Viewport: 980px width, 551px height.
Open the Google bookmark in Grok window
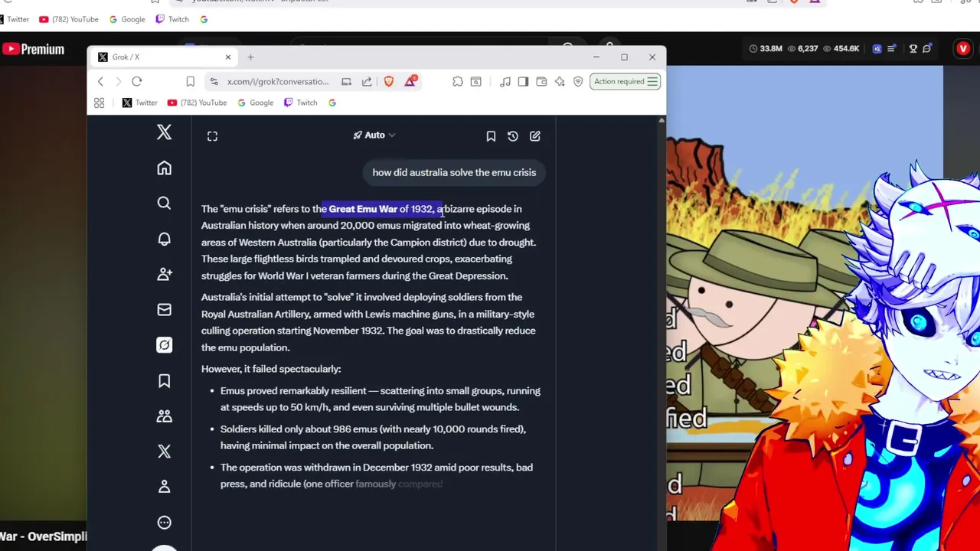[254, 103]
